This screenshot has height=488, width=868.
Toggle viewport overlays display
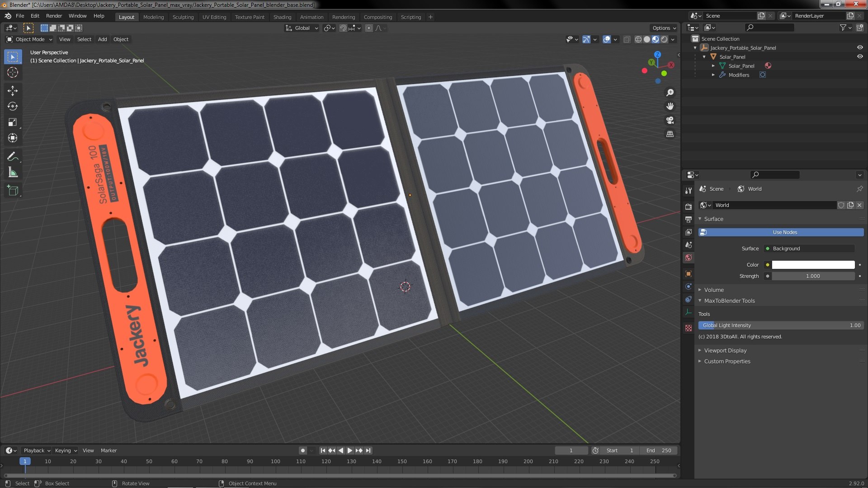(607, 39)
